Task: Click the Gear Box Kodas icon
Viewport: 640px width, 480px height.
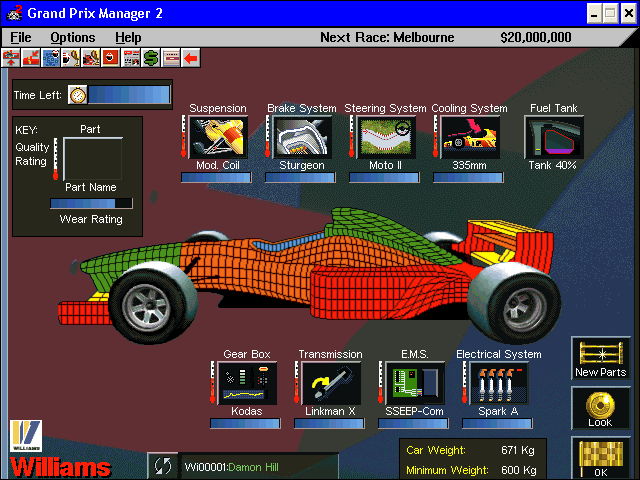Action: point(248,383)
